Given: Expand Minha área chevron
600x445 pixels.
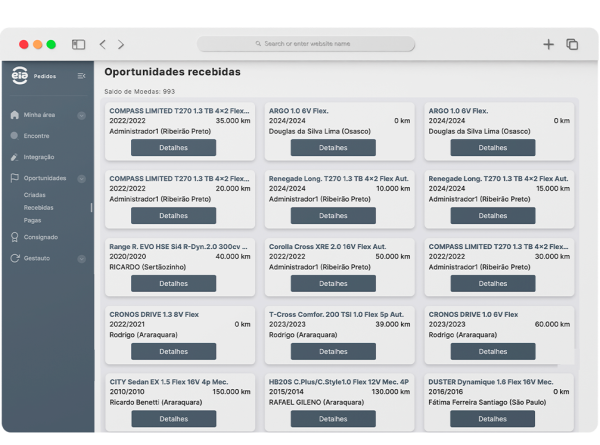Looking at the screenshot, I should 82,116.
